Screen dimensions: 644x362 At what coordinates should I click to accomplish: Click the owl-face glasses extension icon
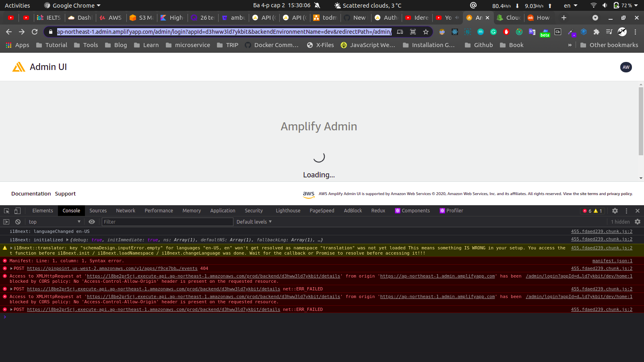click(x=442, y=32)
